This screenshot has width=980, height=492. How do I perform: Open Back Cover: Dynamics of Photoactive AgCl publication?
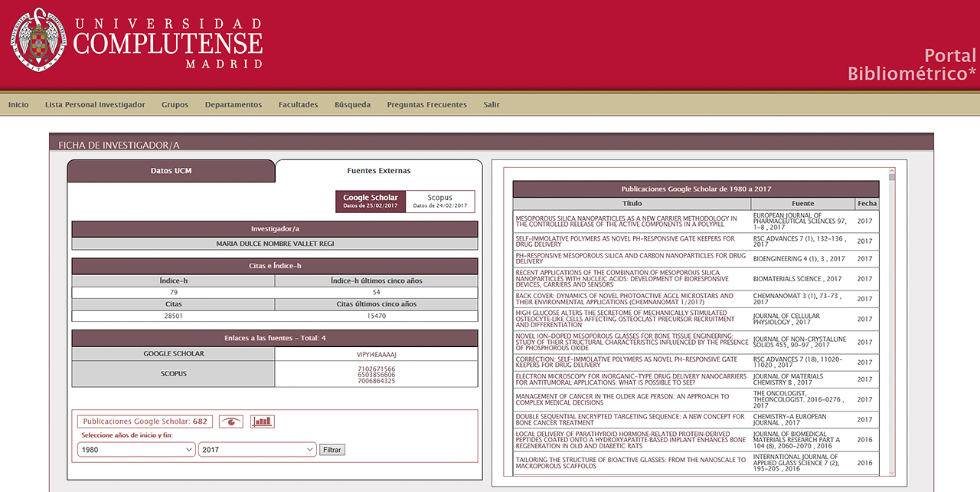pyautogui.click(x=624, y=299)
